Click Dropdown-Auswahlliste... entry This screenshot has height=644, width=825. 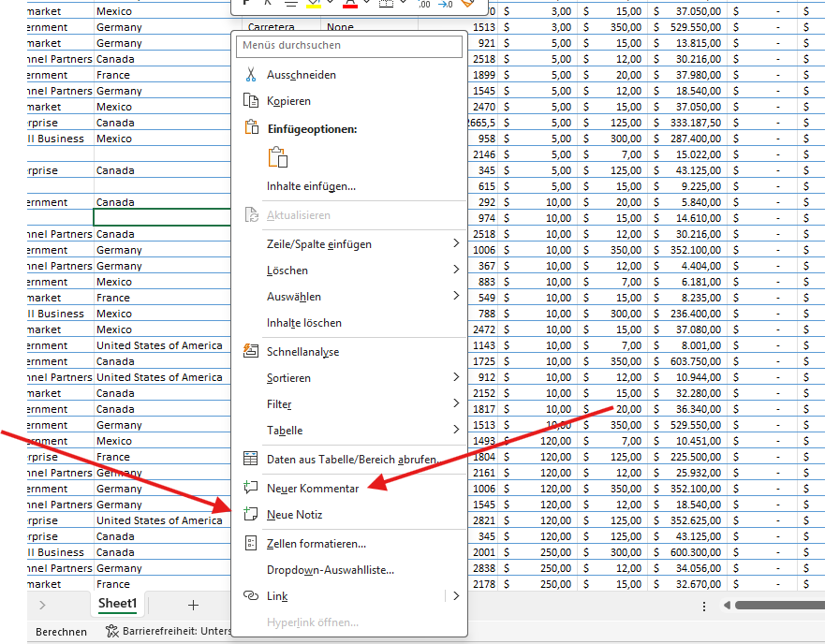tap(330, 569)
